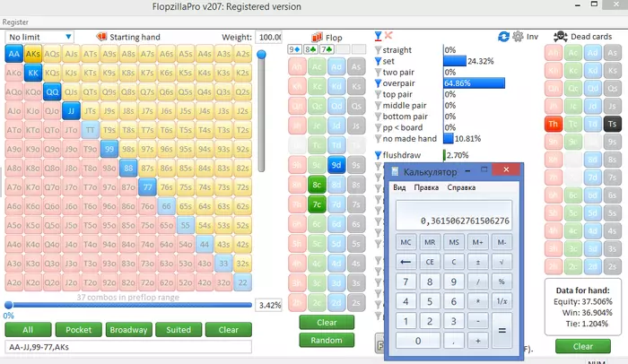Click the percent button in calculator
The width and height of the screenshot is (628, 364).
tap(502, 282)
